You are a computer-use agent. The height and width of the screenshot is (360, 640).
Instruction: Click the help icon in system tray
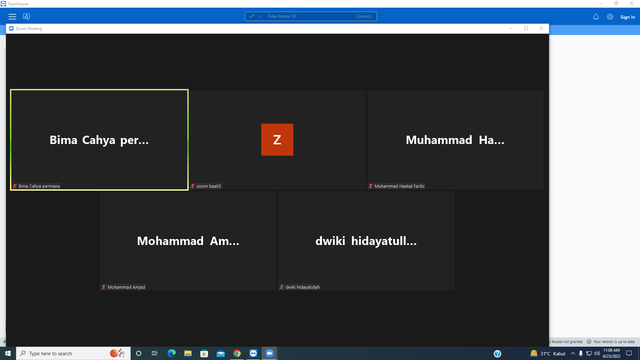(x=497, y=354)
